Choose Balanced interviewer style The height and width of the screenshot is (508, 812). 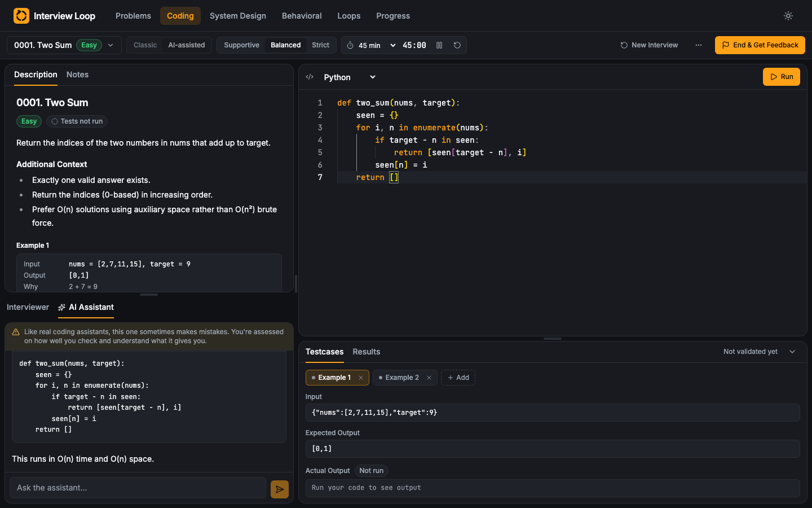(285, 45)
